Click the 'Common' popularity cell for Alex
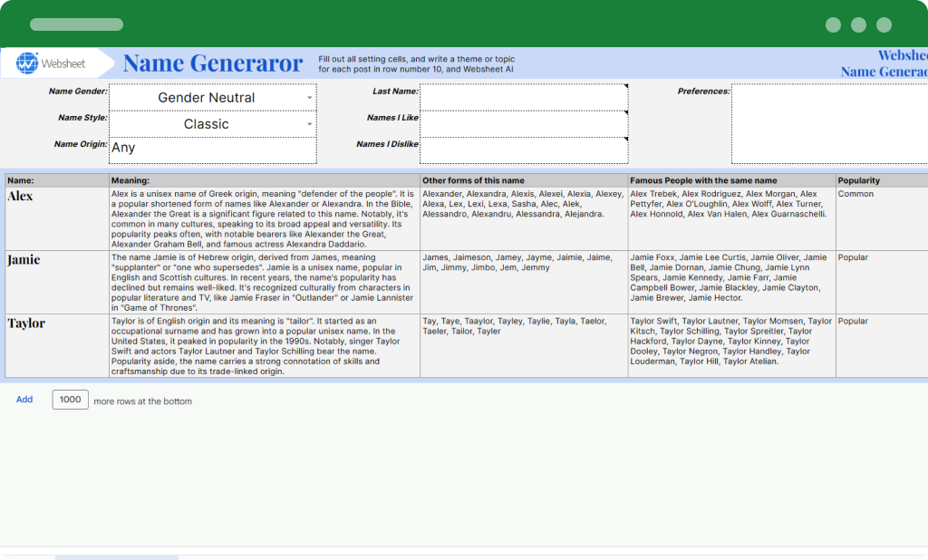Viewport: 928px width, 560px height. pyautogui.click(x=882, y=218)
